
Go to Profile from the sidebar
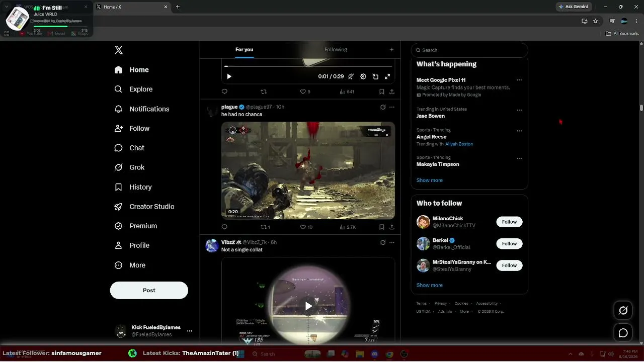coord(132,245)
